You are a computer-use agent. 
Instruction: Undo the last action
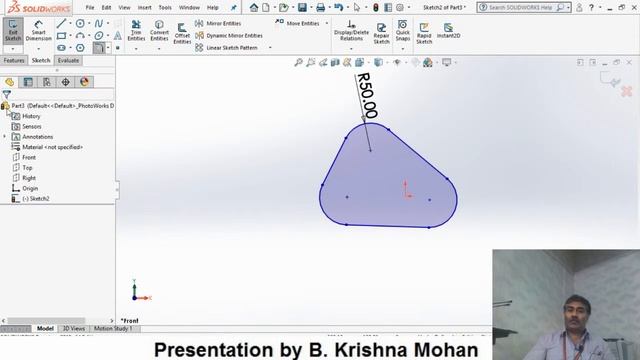338,7
